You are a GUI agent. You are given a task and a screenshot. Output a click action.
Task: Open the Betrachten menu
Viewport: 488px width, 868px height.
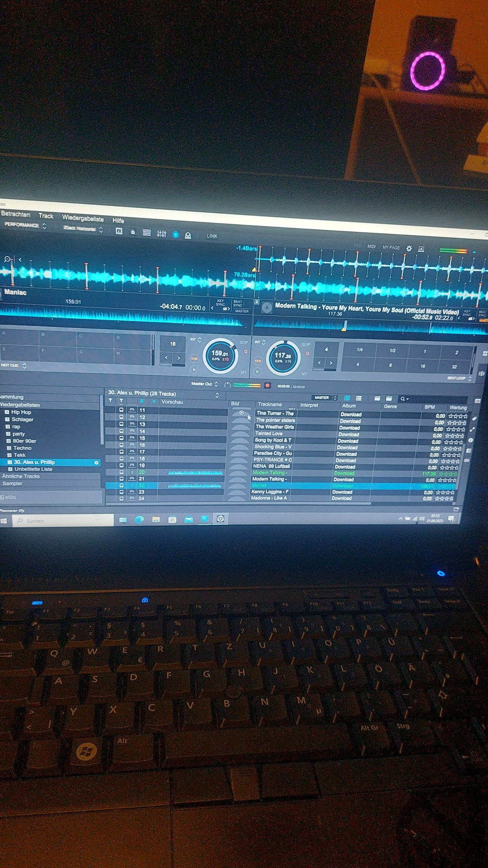point(15,214)
